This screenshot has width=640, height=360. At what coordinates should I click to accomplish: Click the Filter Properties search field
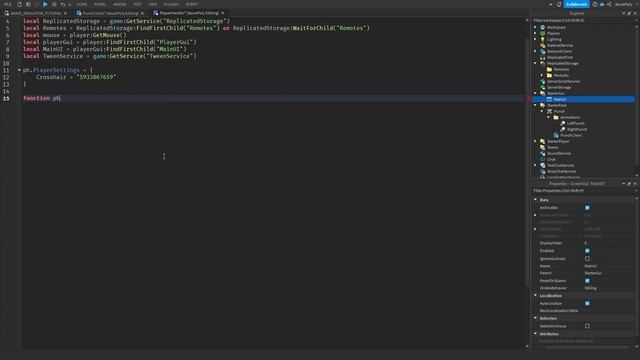(x=583, y=191)
